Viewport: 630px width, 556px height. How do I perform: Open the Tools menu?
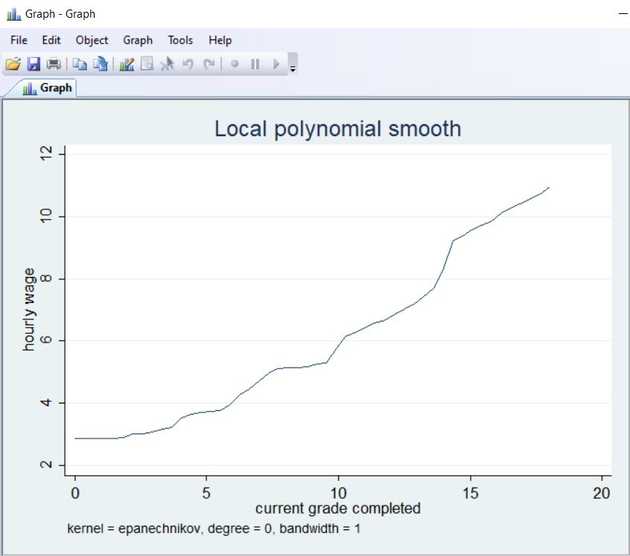click(x=180, y=40)
